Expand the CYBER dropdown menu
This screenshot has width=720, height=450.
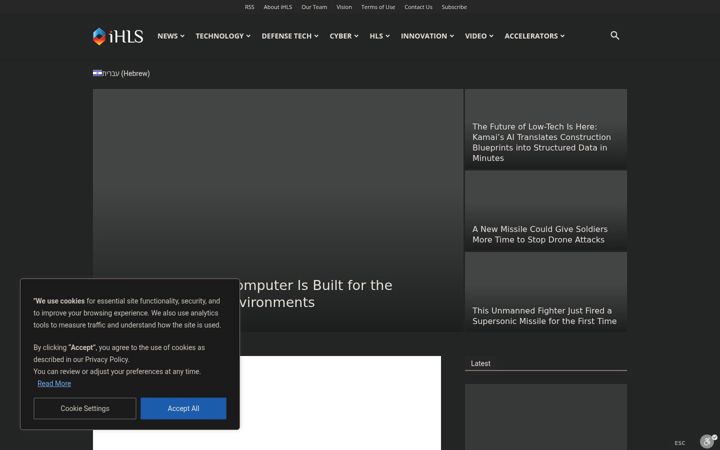(344, 36)
